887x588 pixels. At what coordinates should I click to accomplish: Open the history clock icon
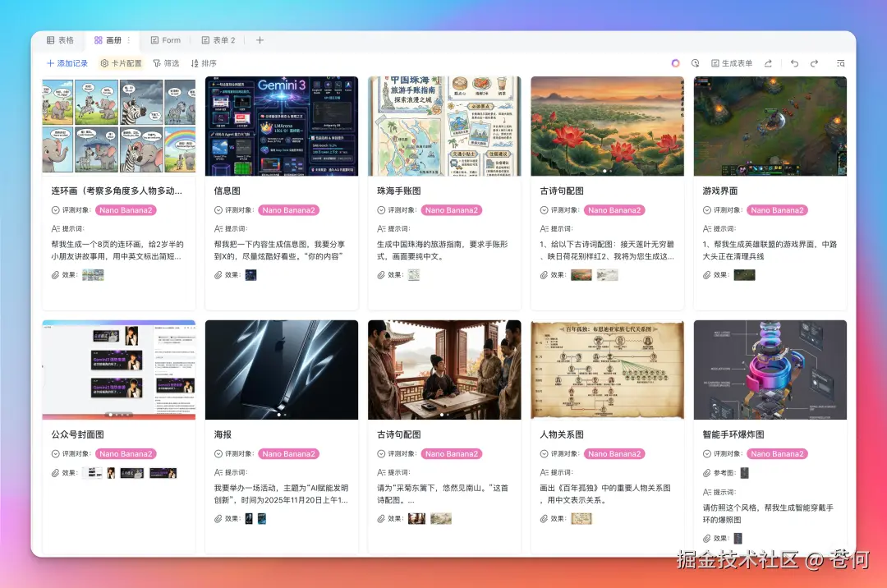coord(694,62)
